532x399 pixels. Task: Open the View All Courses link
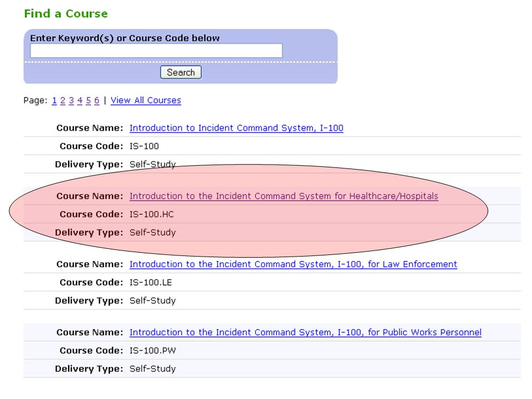(x=146, y=100)
